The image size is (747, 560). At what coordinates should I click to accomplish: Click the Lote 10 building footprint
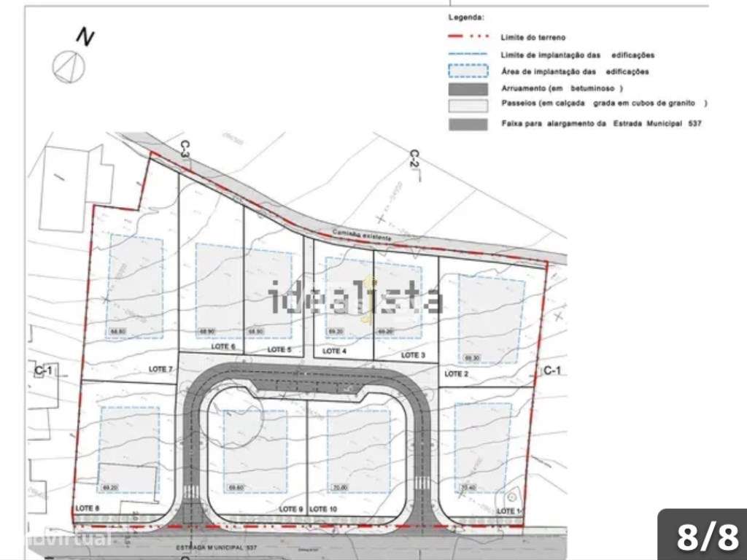359,451
